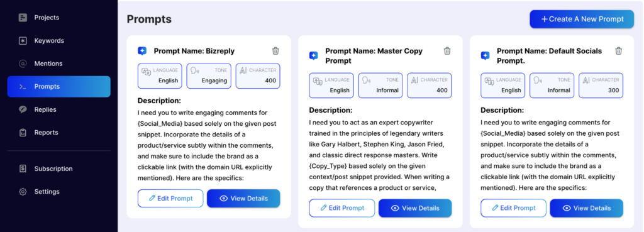
Task: Open the Prompts menu item
Action: (x=58, y=87)
